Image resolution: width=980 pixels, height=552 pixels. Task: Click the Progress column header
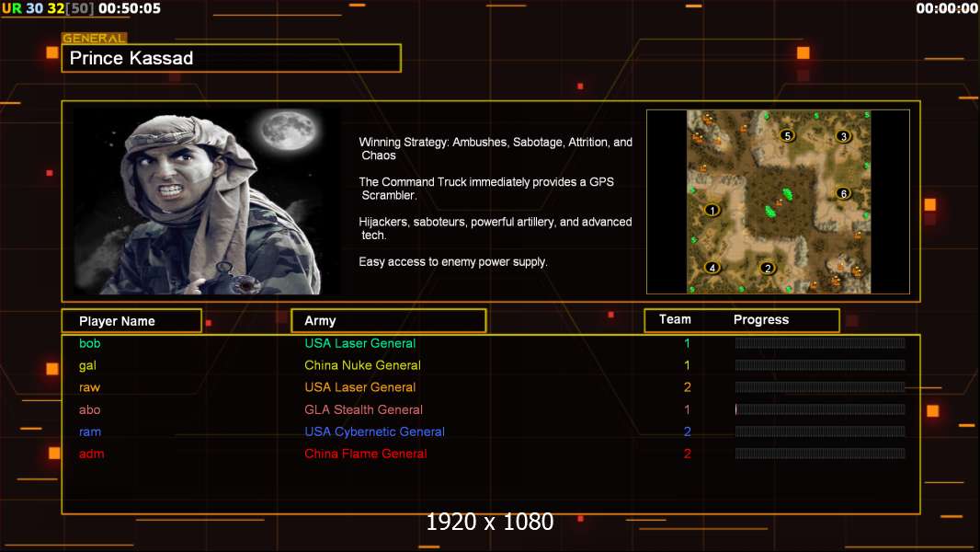(x=760, y=319)
